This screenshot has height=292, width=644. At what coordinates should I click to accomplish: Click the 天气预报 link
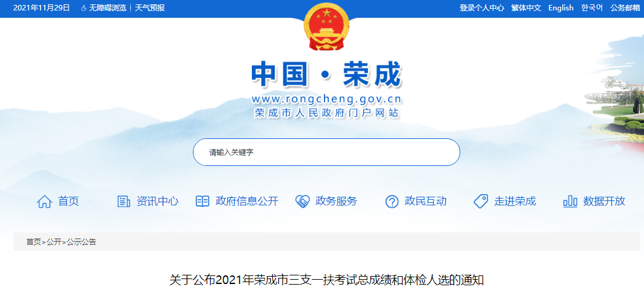[x=150, y=8]
